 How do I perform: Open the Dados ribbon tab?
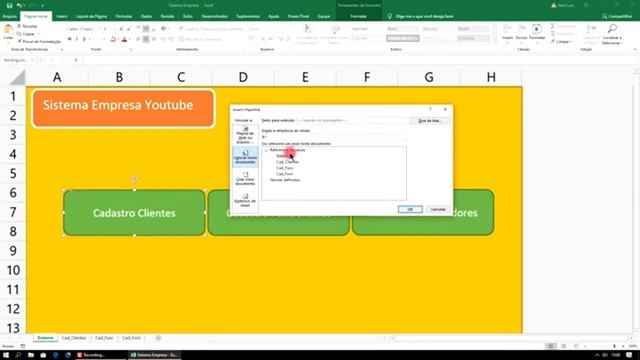click(x=147, y=16)
